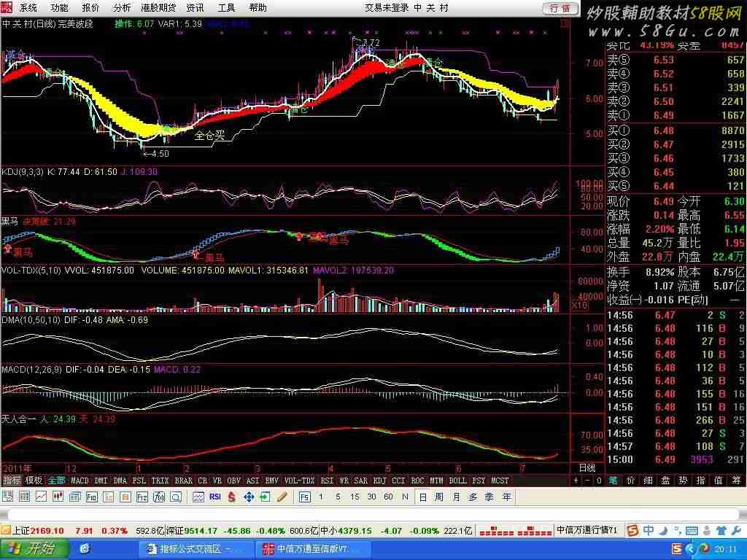Click the wave indicator chart icon
This screenshot has height=560, width=747.
click(x=198, y=497)
